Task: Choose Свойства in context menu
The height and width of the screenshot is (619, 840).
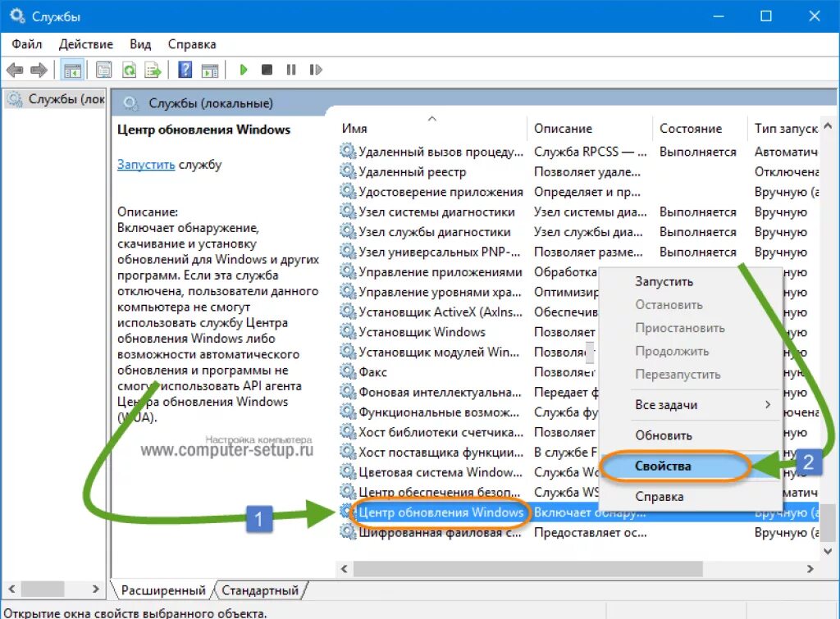Action: [x=663, y=466]
